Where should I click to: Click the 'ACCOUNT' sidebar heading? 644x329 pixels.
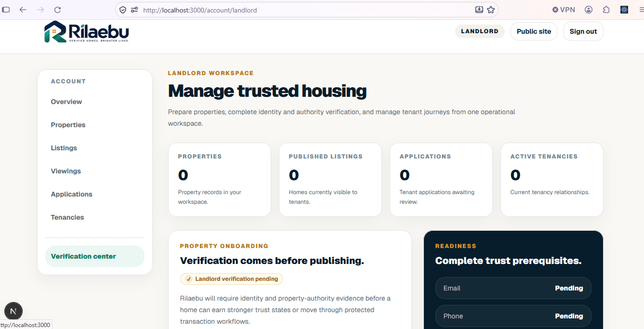68,81
